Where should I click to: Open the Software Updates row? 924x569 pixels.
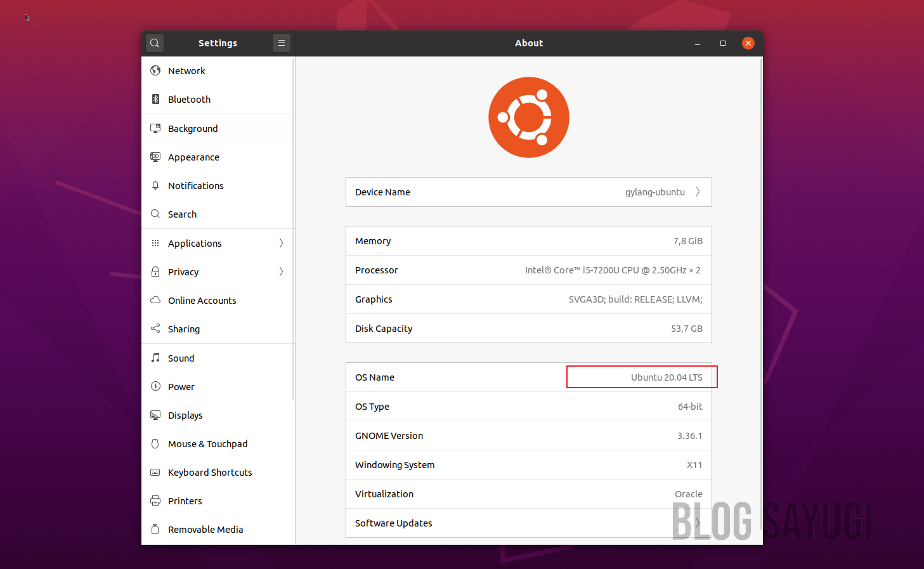click(x=529, y=523)
